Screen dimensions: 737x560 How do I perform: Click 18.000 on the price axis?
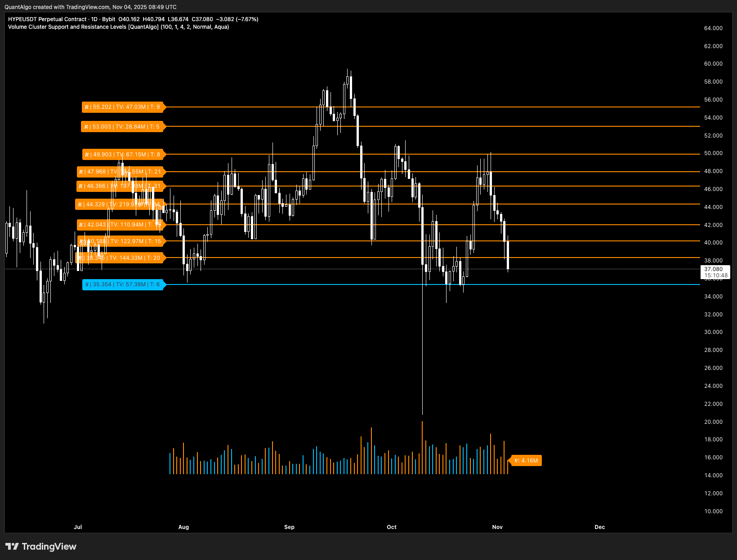pos(713,440)
